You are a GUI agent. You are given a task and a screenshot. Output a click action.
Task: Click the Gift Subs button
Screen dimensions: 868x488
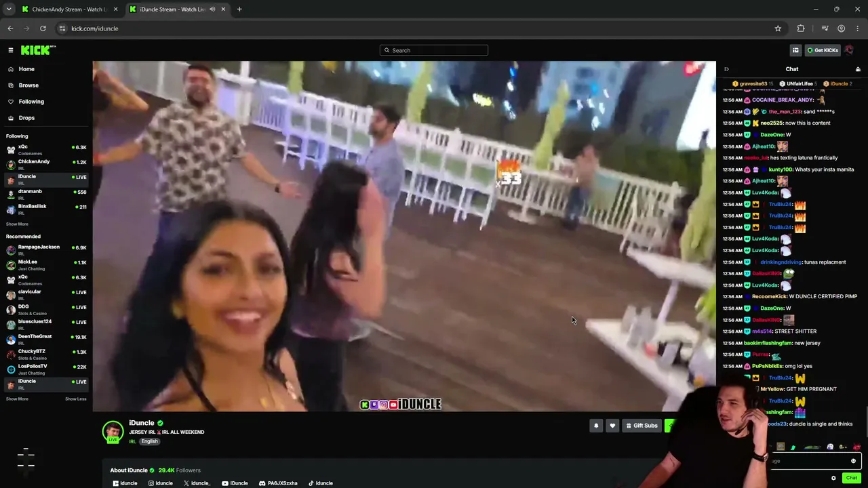(x=642, y=426)
